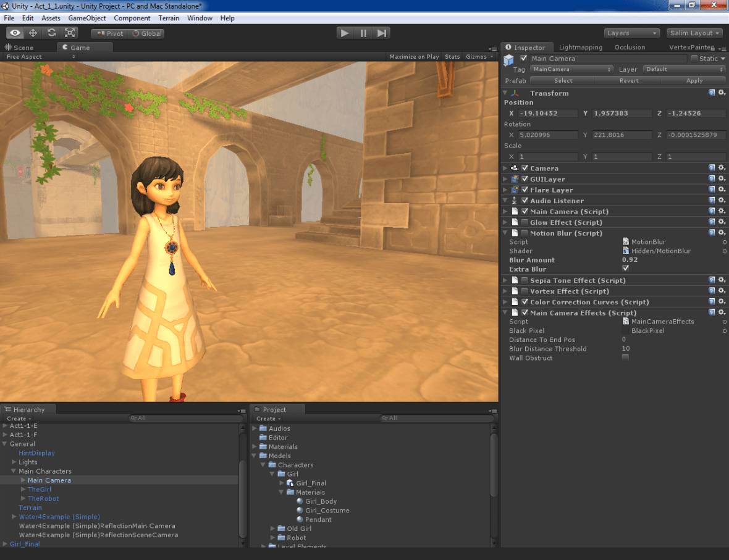Click the prefab Apply button
Viewport: 729px width, 560px height.
pyautogui.click(x=694, y=81)
